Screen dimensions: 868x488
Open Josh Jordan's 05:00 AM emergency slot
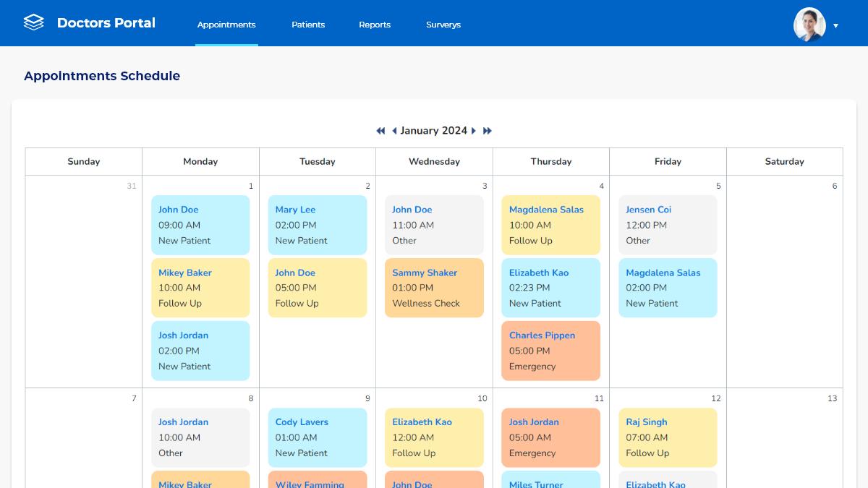click(550, 437)
